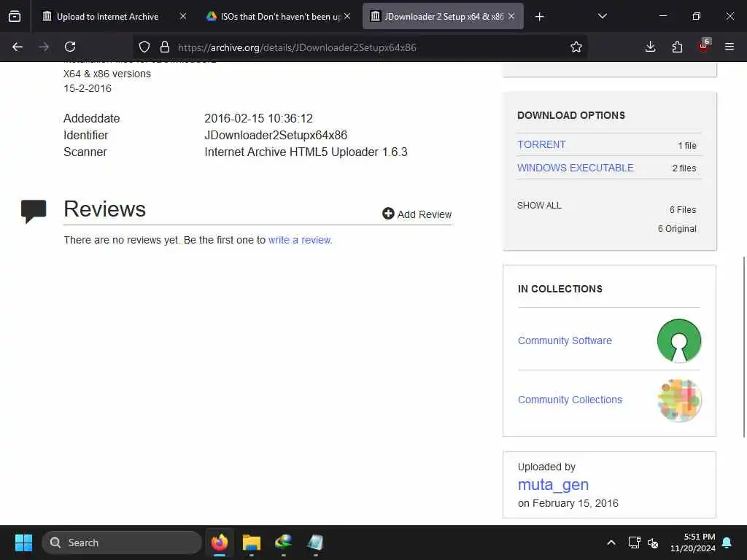This screenshot has width=747, height=560.
Task: Open the Community Collections link
Action: pyautogui.click(x=570, y=400)
